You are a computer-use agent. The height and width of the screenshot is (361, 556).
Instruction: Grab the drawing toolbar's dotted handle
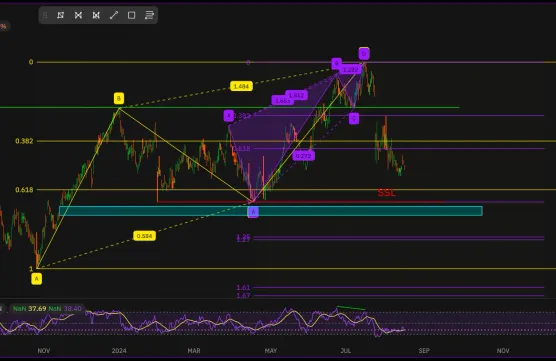[x=45, y=15]
